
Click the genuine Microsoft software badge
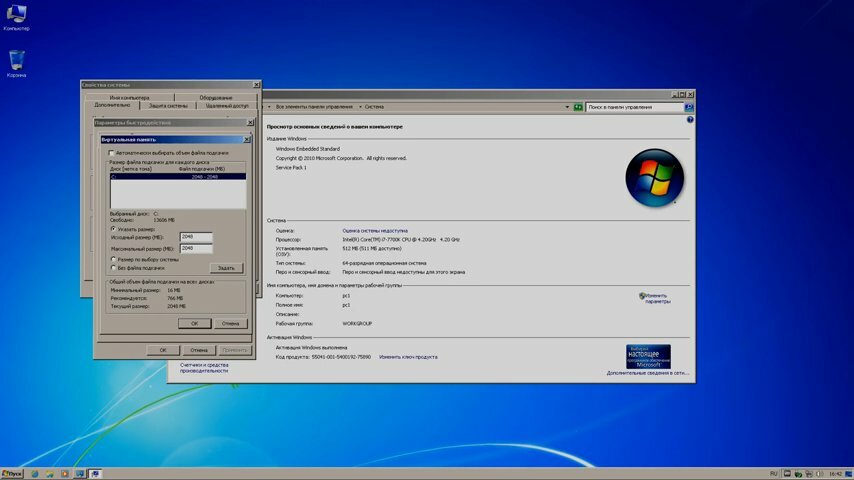coord(648,357)
